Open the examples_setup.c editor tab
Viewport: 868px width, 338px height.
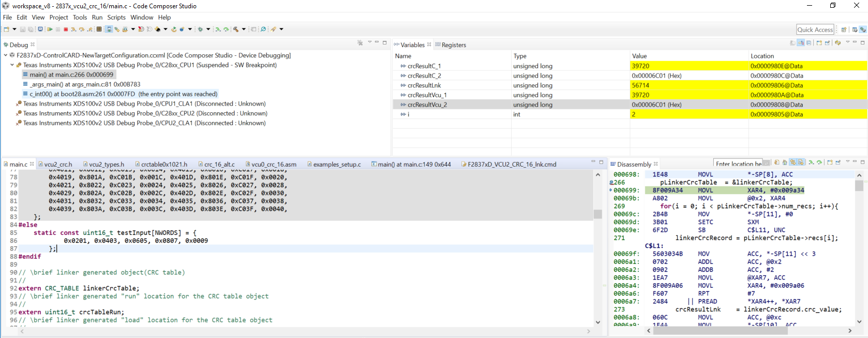(x=334, y=164)
